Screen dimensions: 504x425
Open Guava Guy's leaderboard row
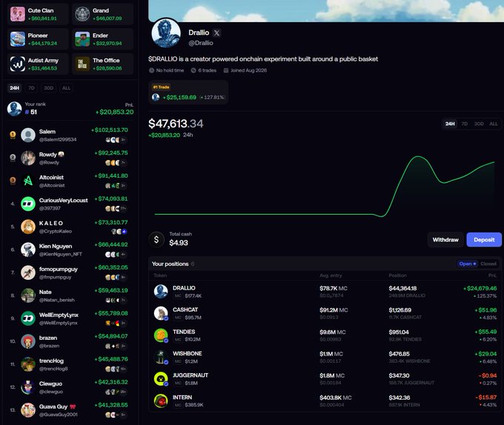[69, 410]
